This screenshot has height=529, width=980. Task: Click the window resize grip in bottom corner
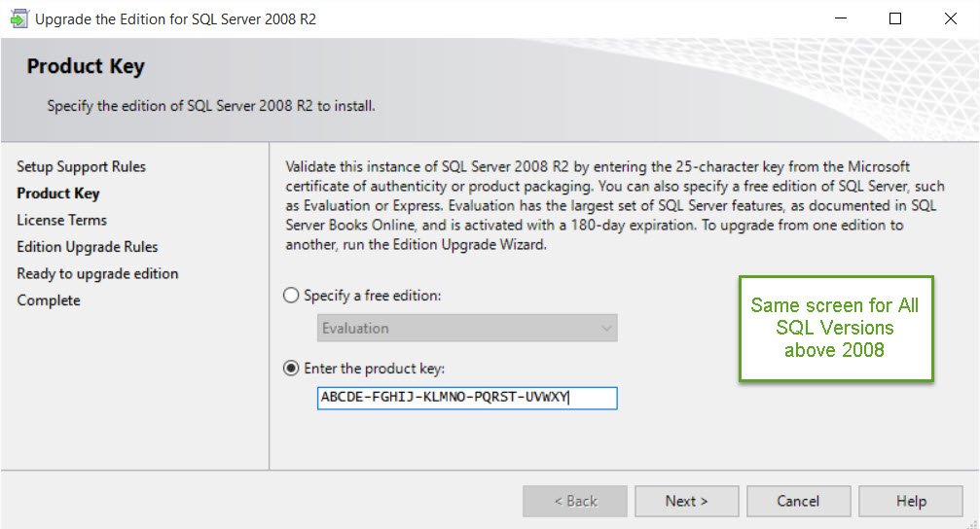point(972,523)
